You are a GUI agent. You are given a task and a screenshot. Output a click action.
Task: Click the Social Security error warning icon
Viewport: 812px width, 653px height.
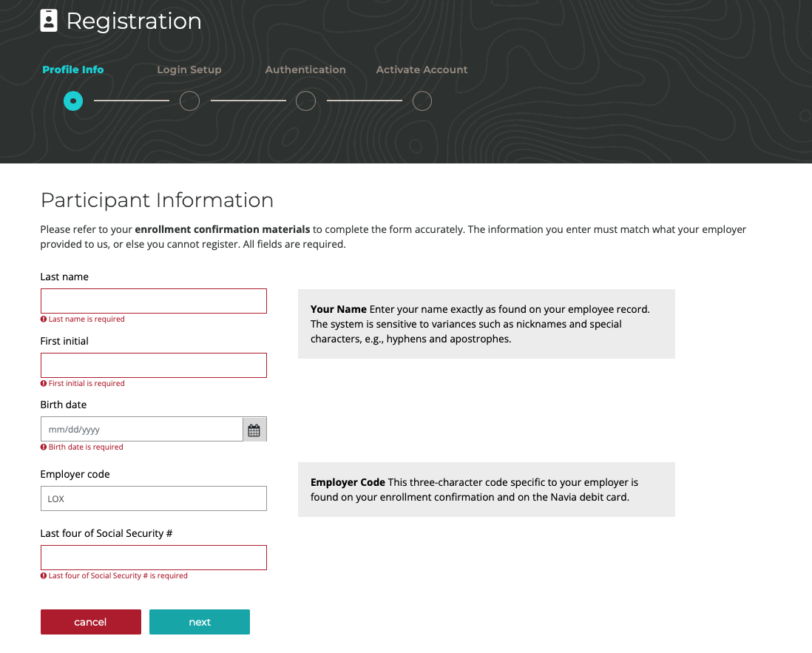click(x=44, y=576)
